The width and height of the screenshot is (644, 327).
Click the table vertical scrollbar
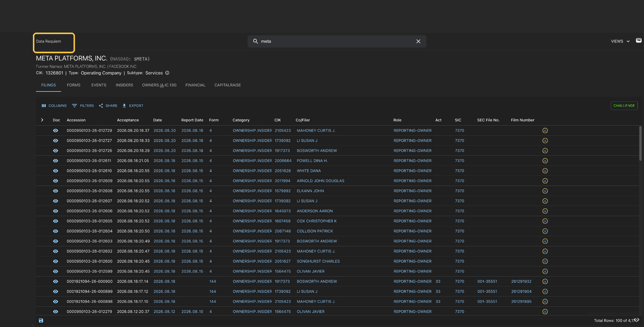(x=640, y=143)
